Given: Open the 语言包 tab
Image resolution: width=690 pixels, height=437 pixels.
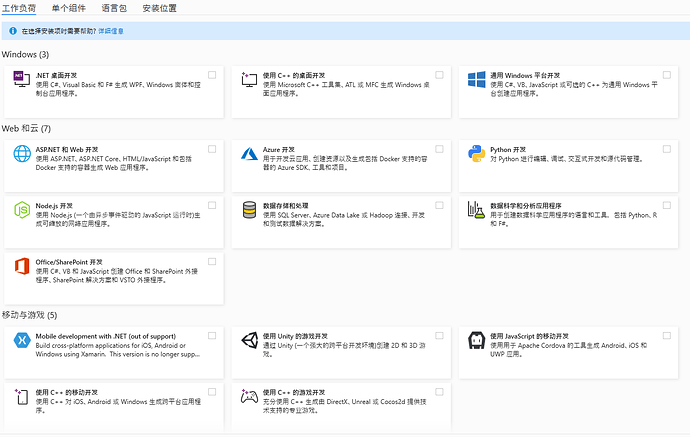Looking at the screenshot, I should click(113, 8).
